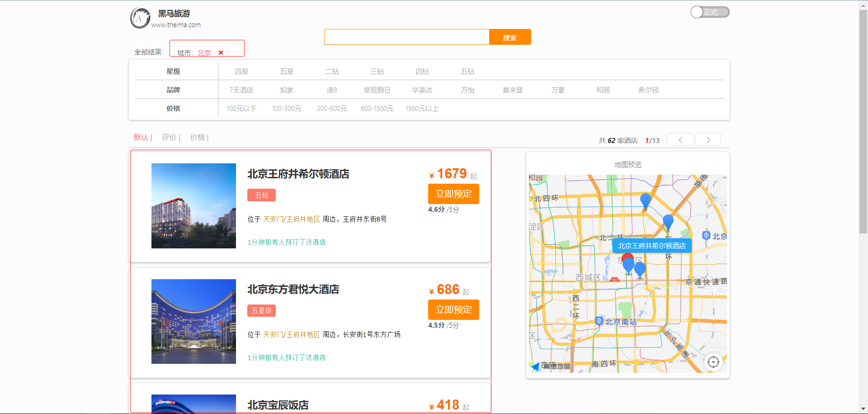Choose price range 100元以下
The height and width of the screenshot is (414, 868).
tap(241, 109)
